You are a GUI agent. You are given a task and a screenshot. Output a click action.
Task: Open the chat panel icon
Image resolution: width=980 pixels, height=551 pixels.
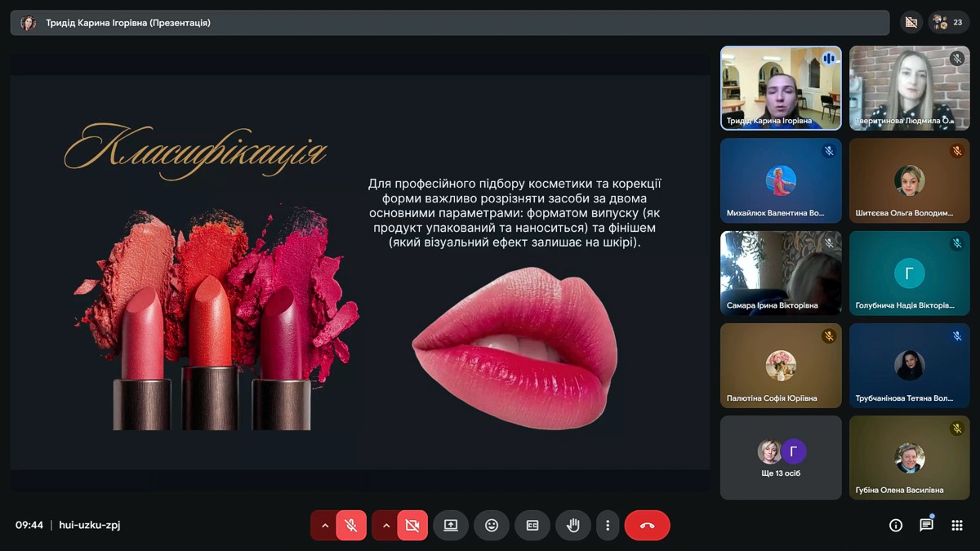click(x=926, y=526)
